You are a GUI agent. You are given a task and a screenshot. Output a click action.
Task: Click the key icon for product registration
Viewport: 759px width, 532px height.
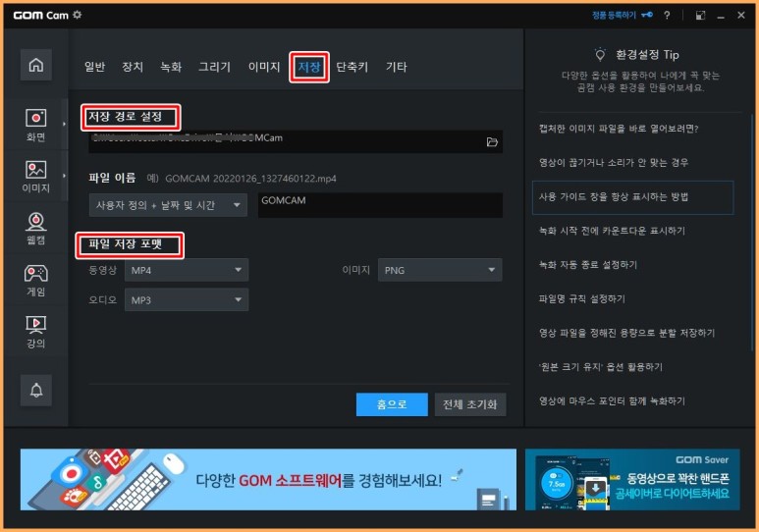click(x=647, y=15)
